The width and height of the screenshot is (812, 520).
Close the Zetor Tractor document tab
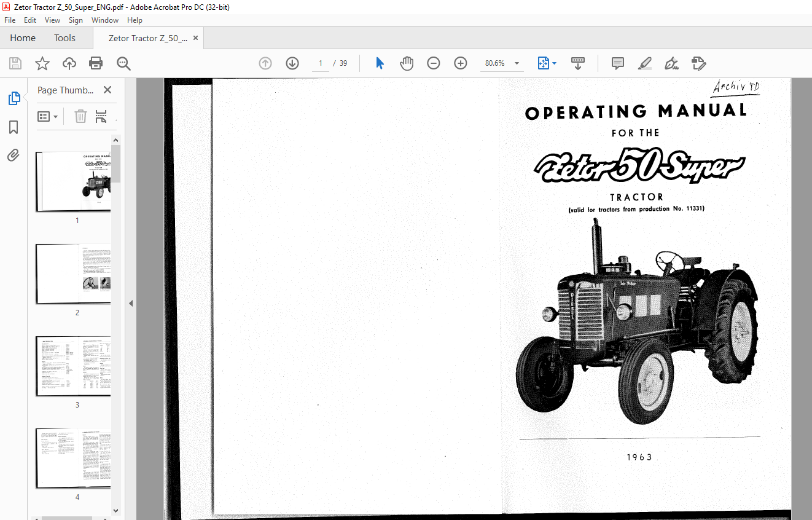[196, 38]
